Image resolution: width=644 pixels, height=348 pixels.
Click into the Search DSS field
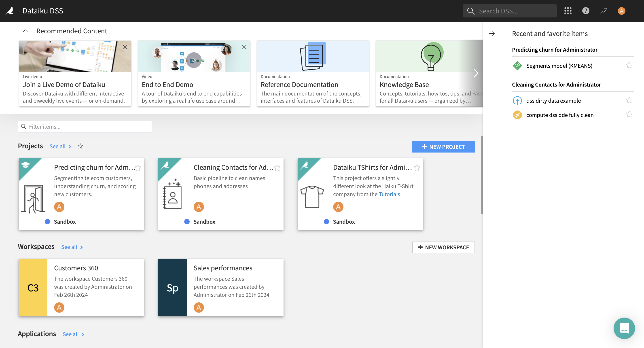point(510,11)
